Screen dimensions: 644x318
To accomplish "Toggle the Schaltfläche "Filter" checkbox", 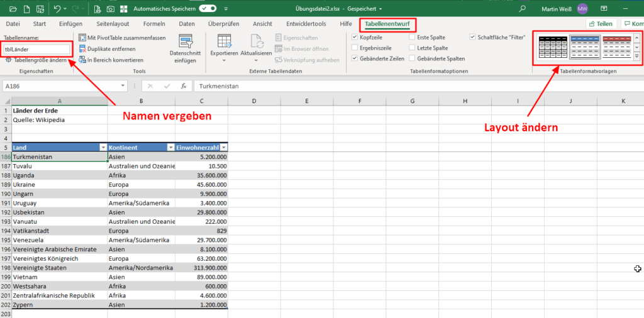I will (473, 37).
